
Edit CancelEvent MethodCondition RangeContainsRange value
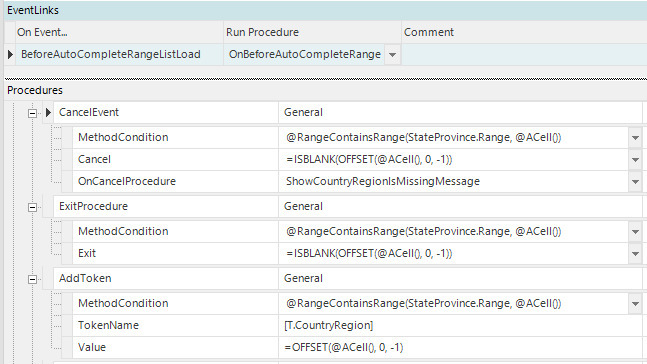453,137
